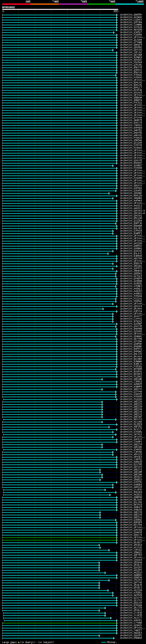Select the UniRef100_A1XIT7 hit label
The width and height of the screenshot is (146, 644).
pyautogui.click(x=131, y=618)
